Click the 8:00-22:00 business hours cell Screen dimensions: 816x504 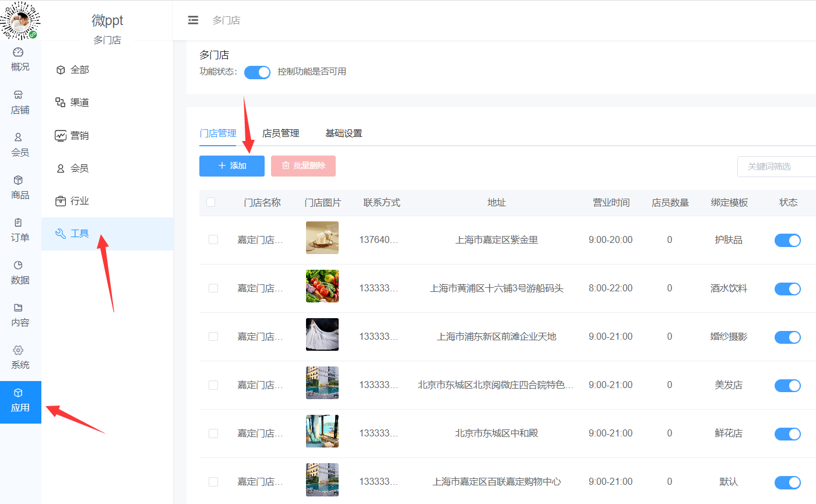click(611, 288)
